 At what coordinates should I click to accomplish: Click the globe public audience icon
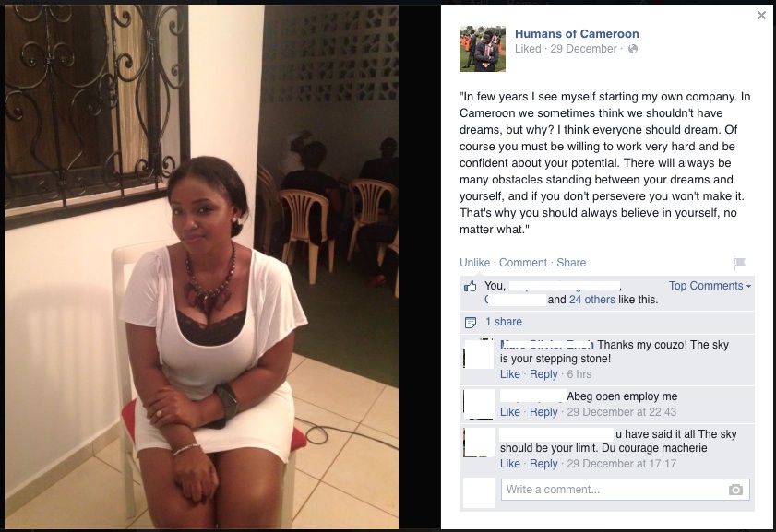click(x=632, y=49)
